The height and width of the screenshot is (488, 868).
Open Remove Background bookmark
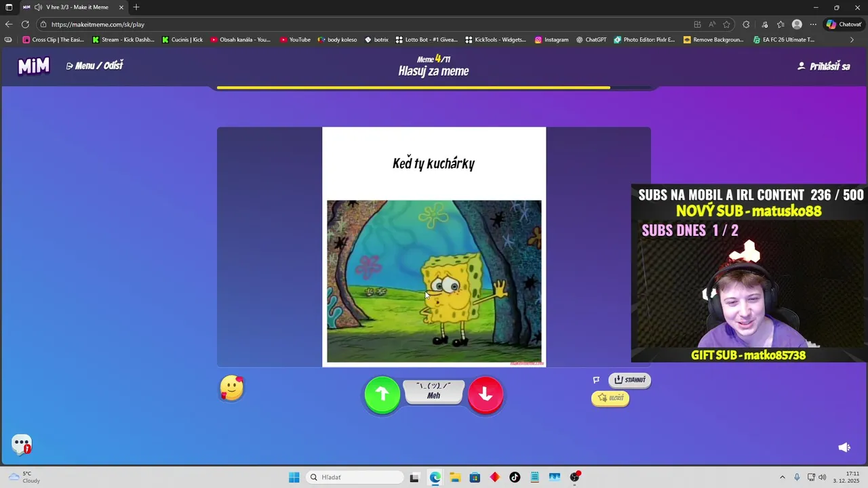point(714,40)
